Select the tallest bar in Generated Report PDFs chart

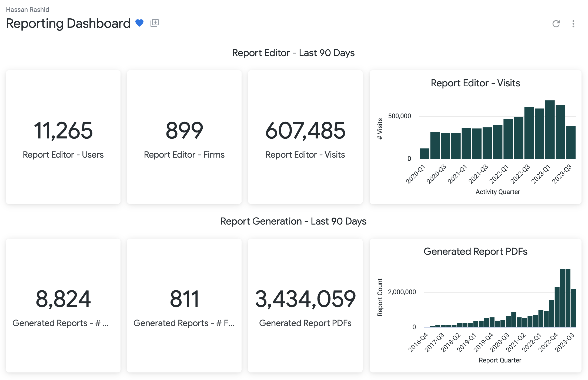pyautogui.click(x=563, y=298)
